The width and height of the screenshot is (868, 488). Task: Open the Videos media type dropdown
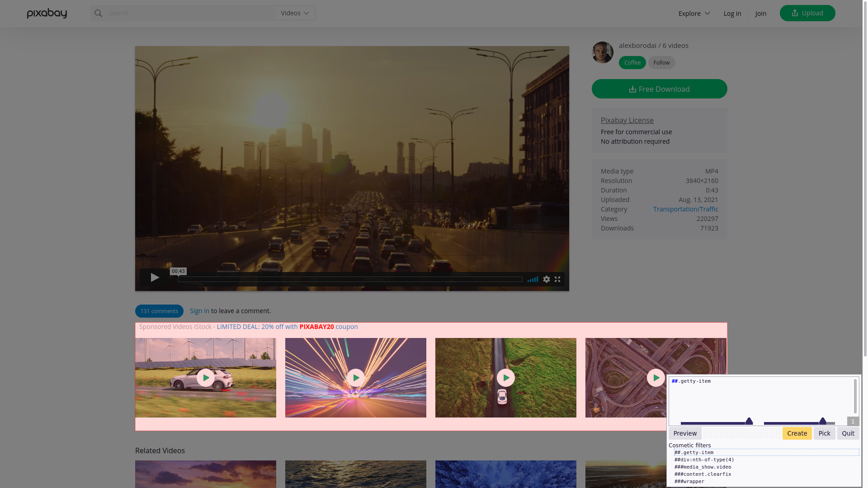pyautogui.click(x=294, y=13)
